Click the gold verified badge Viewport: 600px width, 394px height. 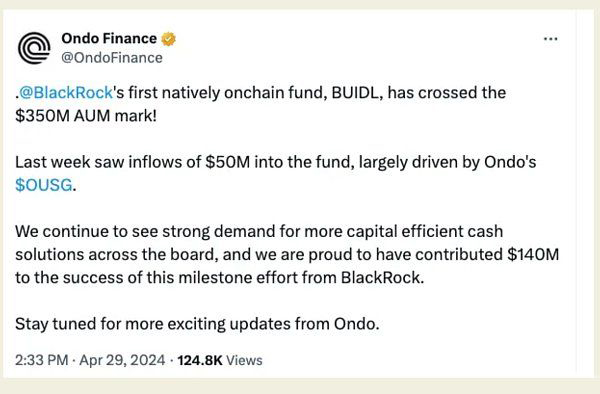(x=168, y=39)
